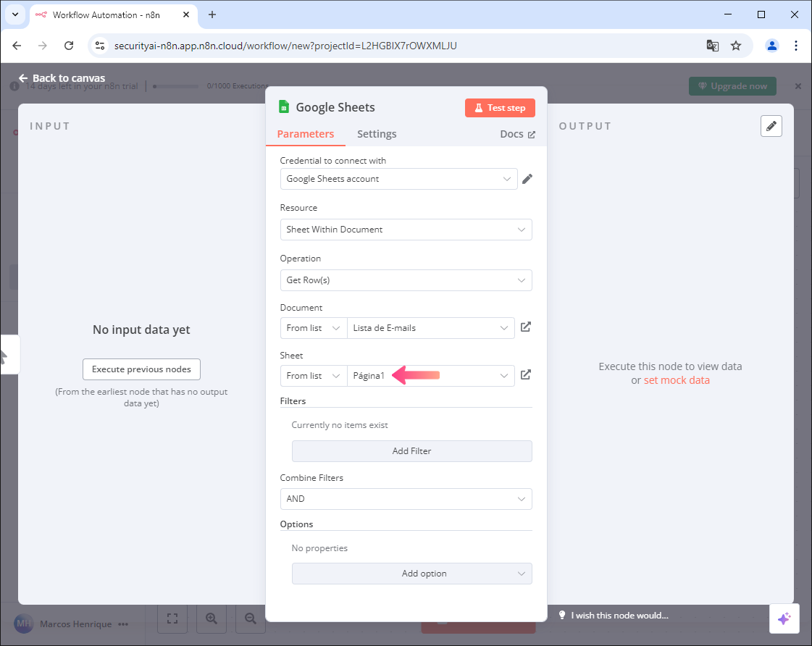812x646 pixels.
Task: Change Sheet mode From list dropdown
Action: 314,376
